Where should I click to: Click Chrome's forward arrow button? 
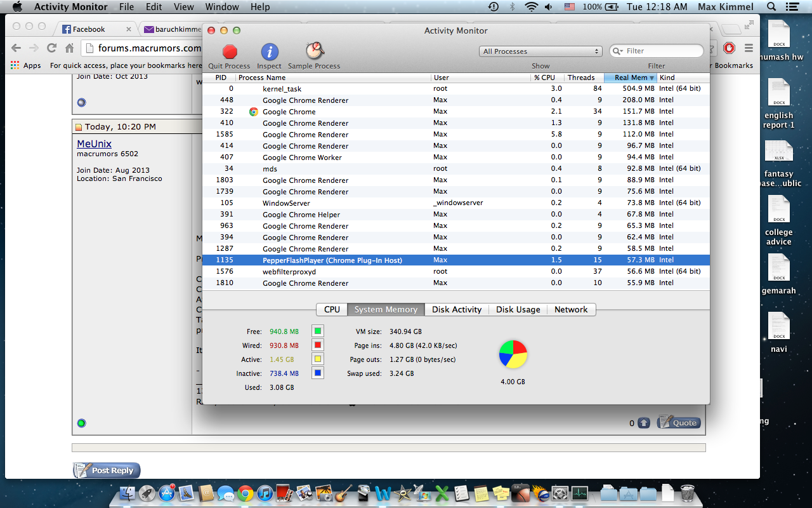pyautogui.click(x=34, y=48)
